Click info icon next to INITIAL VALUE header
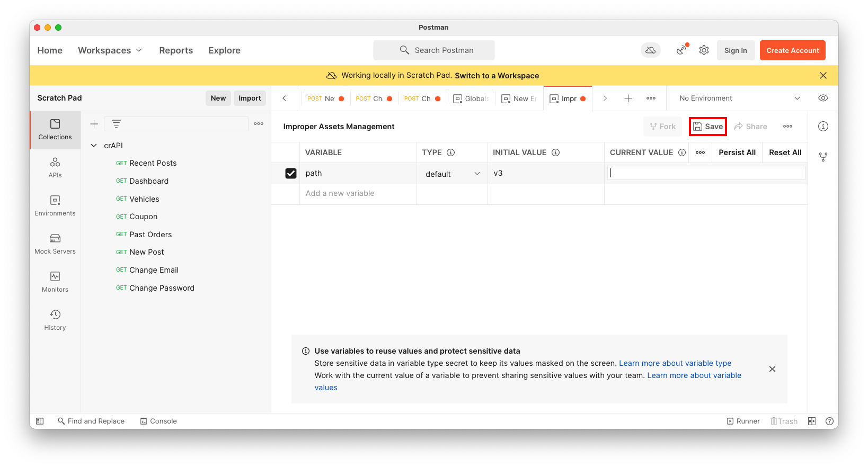Screen dimensions: 868x468 [x=555, y=152]
